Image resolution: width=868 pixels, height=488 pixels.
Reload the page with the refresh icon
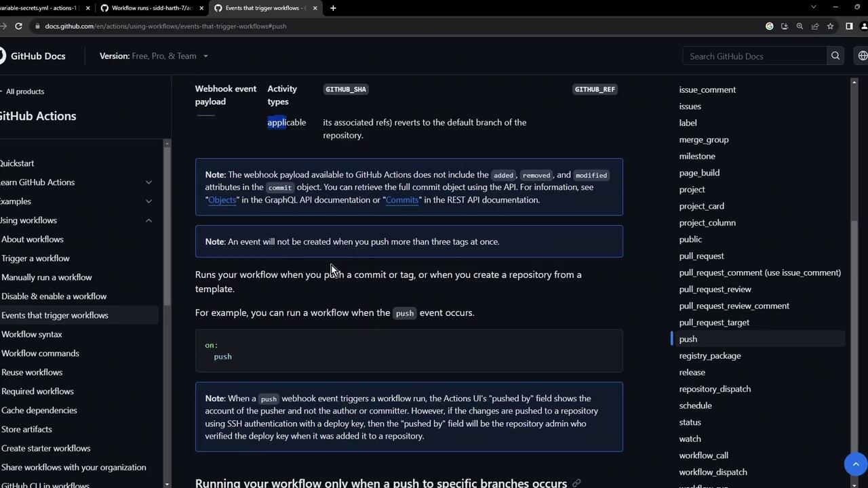tap(19, 26)
